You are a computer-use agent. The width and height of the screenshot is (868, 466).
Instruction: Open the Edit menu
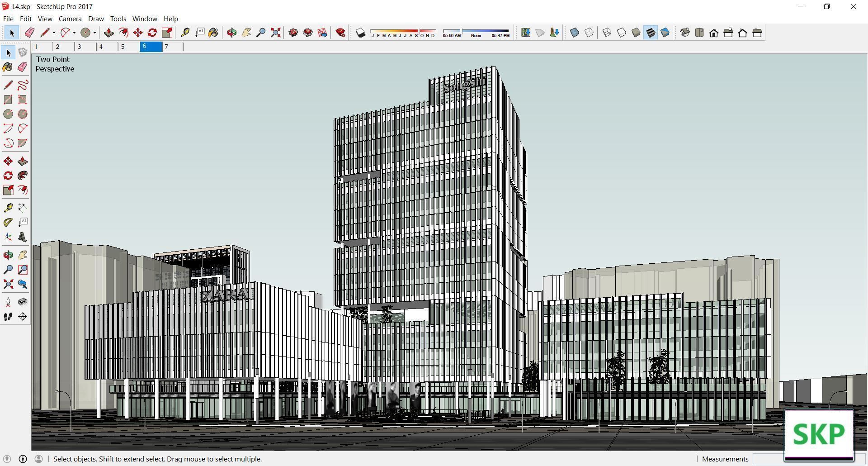[x=25, y=19]
